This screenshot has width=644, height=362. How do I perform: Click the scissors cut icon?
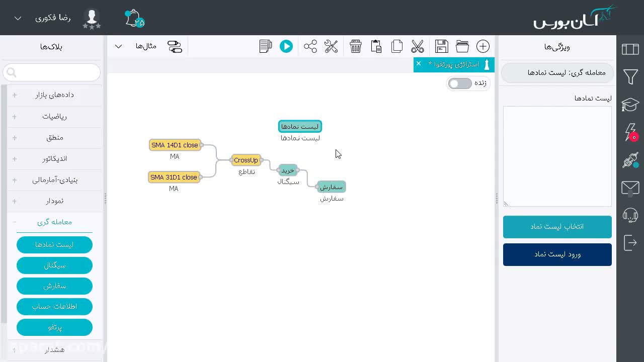[x=418, y=46]
